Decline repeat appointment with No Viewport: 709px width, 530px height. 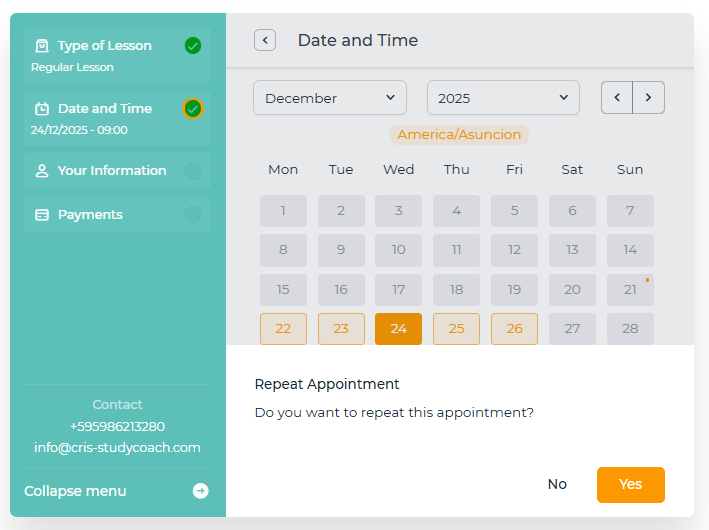pos(557,485)
